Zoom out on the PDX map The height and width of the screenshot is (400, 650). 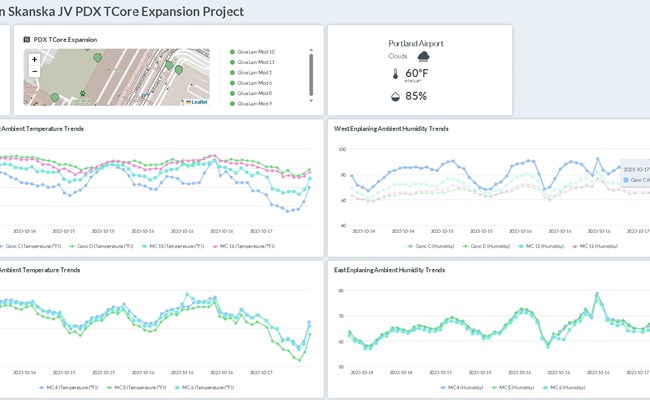pyautogui.click(x=34, y=72)
